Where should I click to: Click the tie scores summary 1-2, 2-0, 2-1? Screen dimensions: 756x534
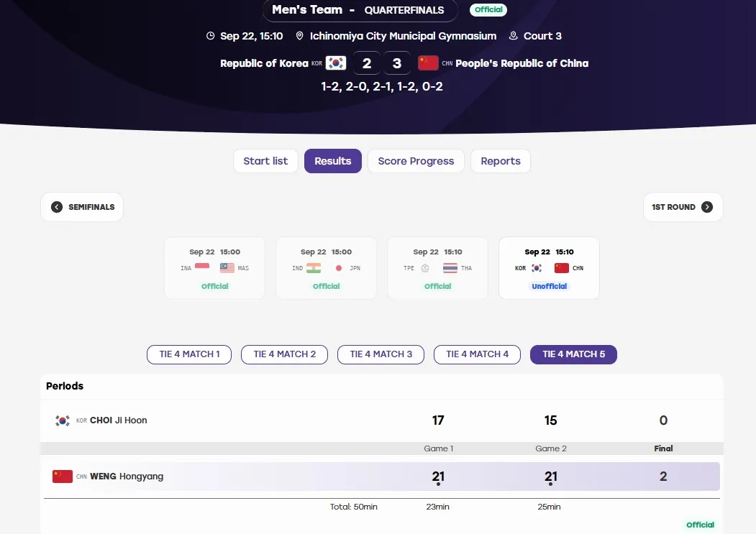(382, 87)
